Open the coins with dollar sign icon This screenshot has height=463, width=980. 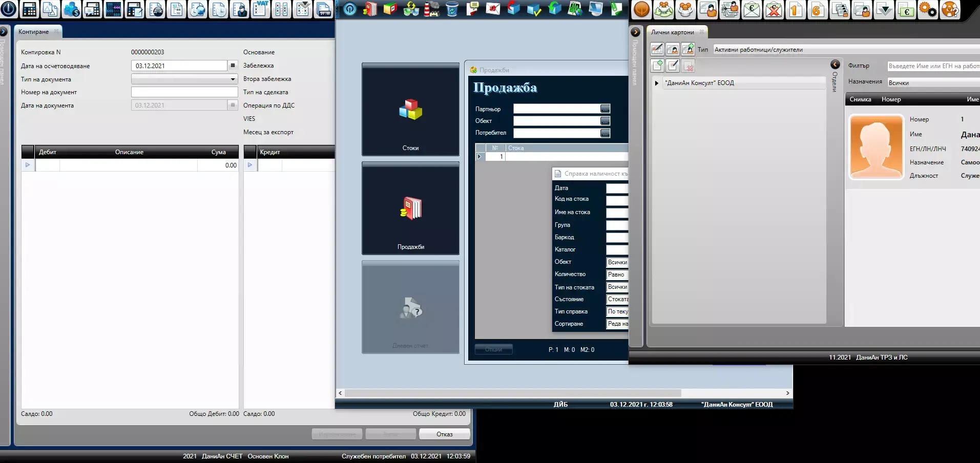coord(72,9)
